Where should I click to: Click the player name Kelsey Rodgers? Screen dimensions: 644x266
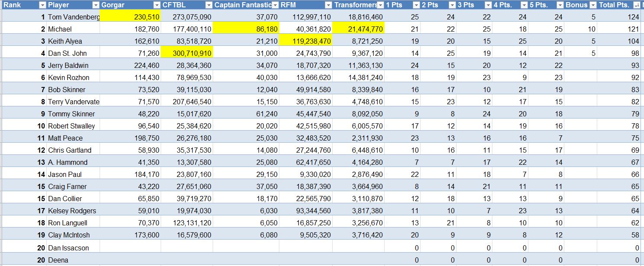[73, 211]
